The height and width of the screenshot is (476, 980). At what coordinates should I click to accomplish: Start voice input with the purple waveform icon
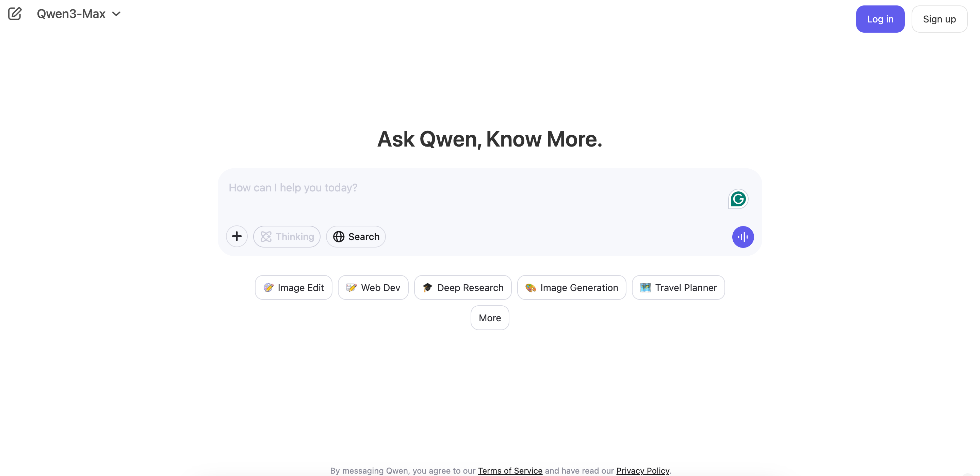743,237
